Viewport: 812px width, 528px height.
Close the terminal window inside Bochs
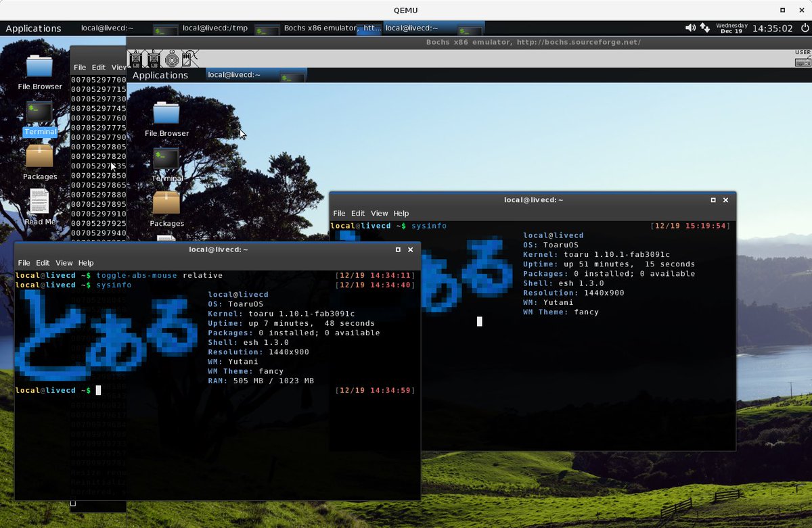click(725, 200)
